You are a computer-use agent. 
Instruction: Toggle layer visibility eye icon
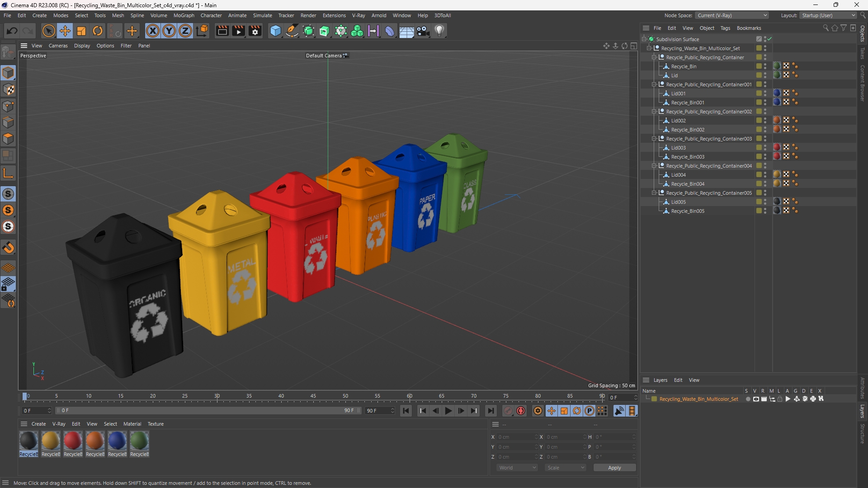click(x=756, y=399)
